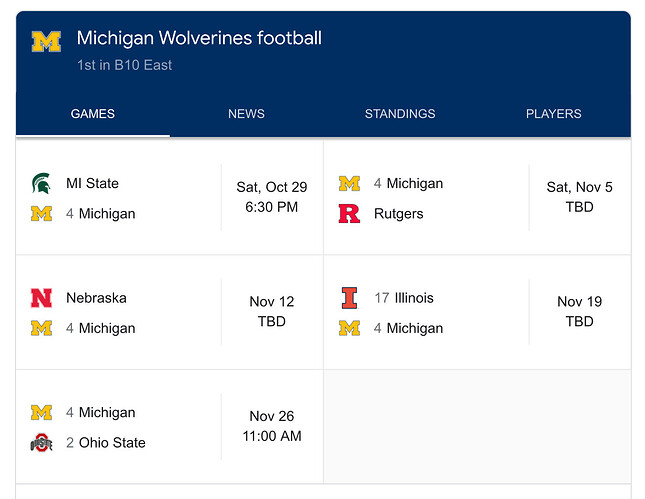Switch to the News tab

pyautogui.click(x=246, y=114)
